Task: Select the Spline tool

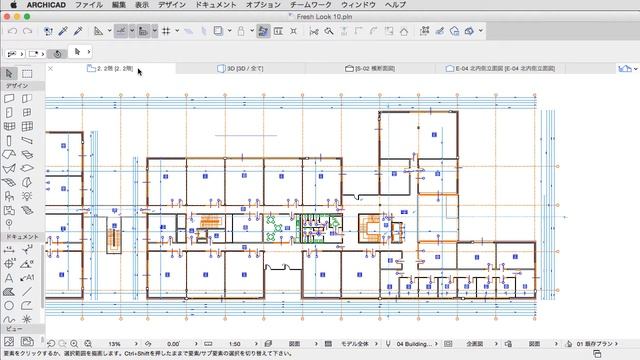Action: pyautogui.click(x=9, y=319)
